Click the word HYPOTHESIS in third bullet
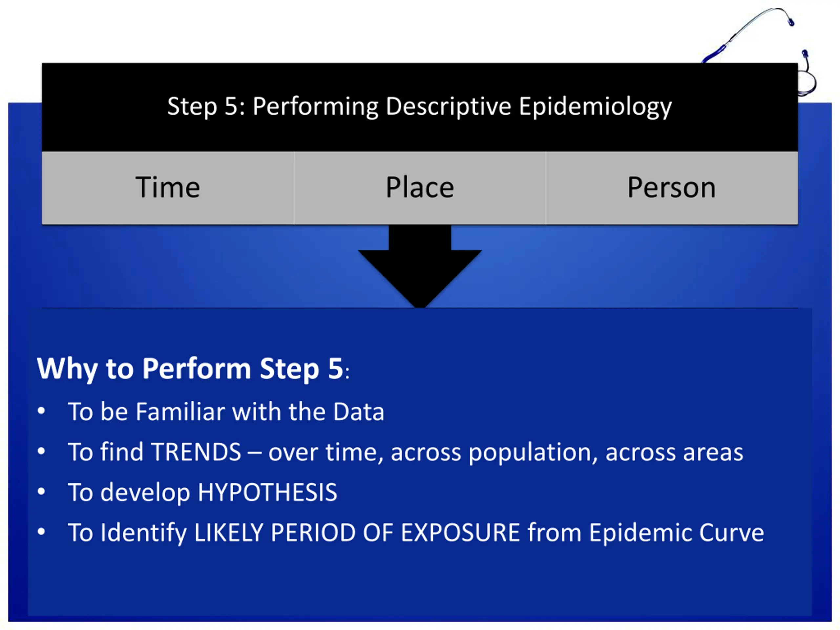 (x=268, y=493)
